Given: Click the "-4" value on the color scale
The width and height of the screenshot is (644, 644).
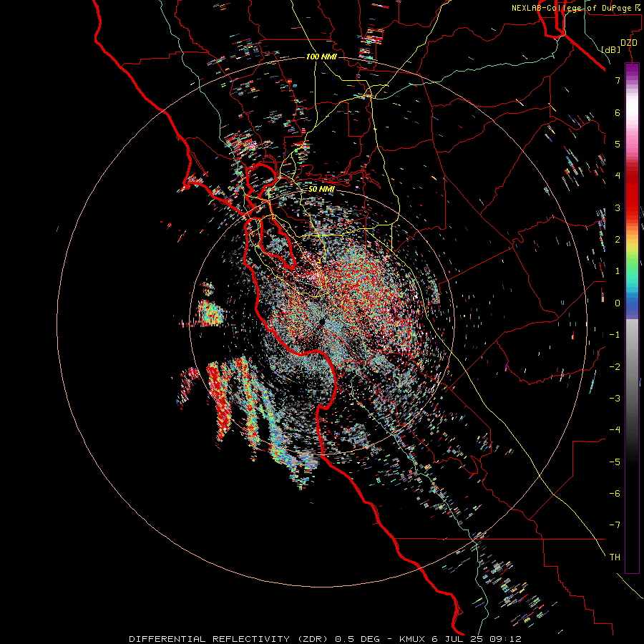Looking at the screenshot, I should tap(615, 430).
